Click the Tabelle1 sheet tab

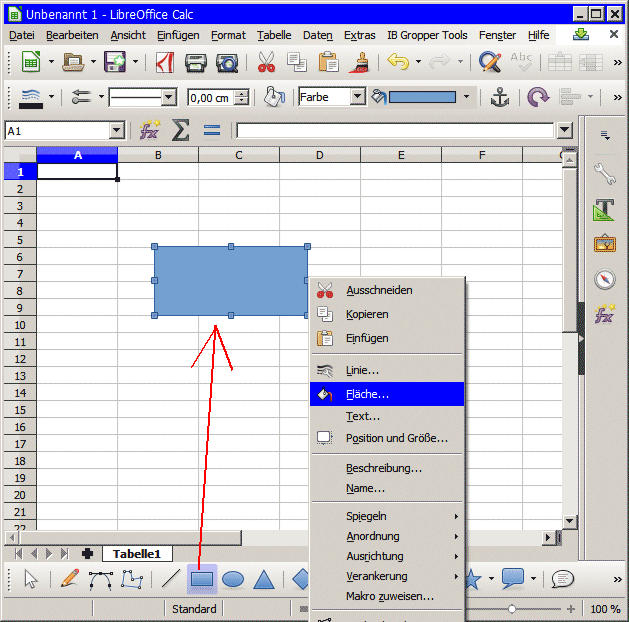137,554
